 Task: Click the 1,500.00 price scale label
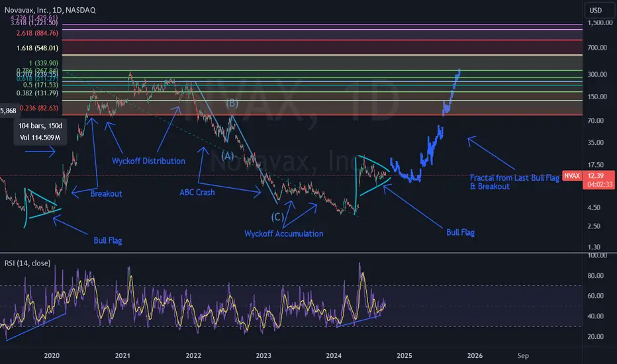[600, 23]
